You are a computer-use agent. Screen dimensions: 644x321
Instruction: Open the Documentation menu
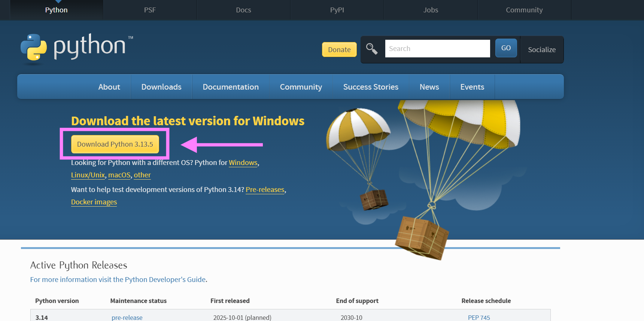tap(231, 87)
